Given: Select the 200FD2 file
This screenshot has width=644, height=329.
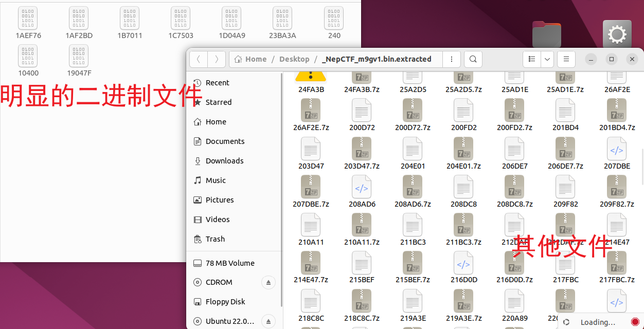Looking at the screenshot, I should [463, 115].
